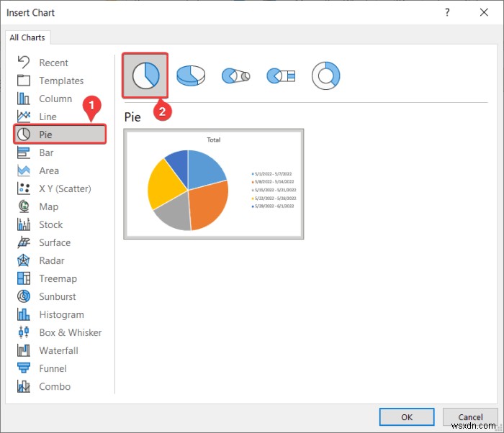Click the Sunburst chart icon
The image size is (504, 433).
(x=24, y=296)
